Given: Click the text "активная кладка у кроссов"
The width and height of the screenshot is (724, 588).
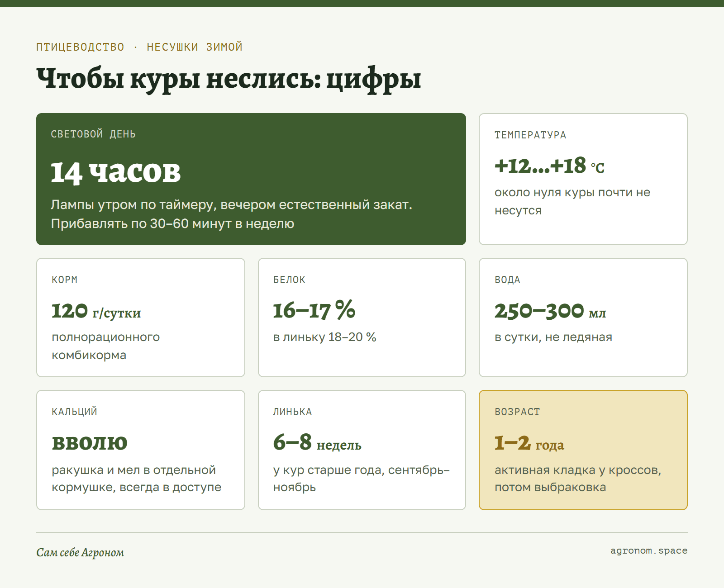Looking at the screenshot, I should (576, 470).
